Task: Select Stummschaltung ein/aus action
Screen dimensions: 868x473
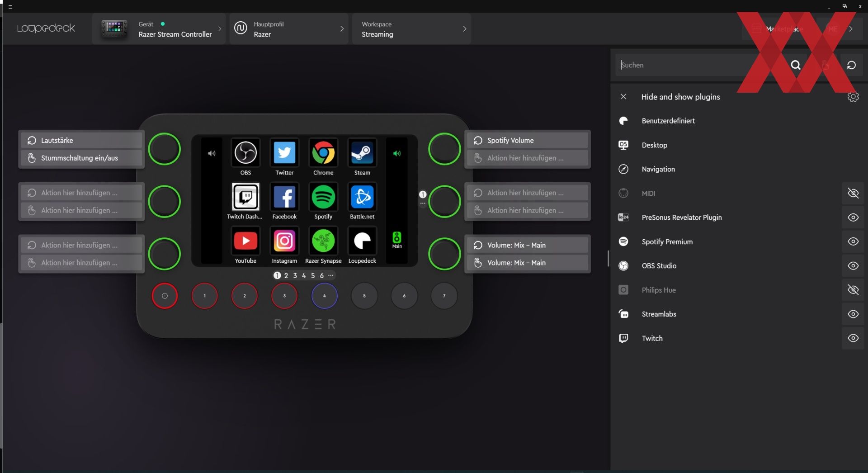Action: coord(81,158)
